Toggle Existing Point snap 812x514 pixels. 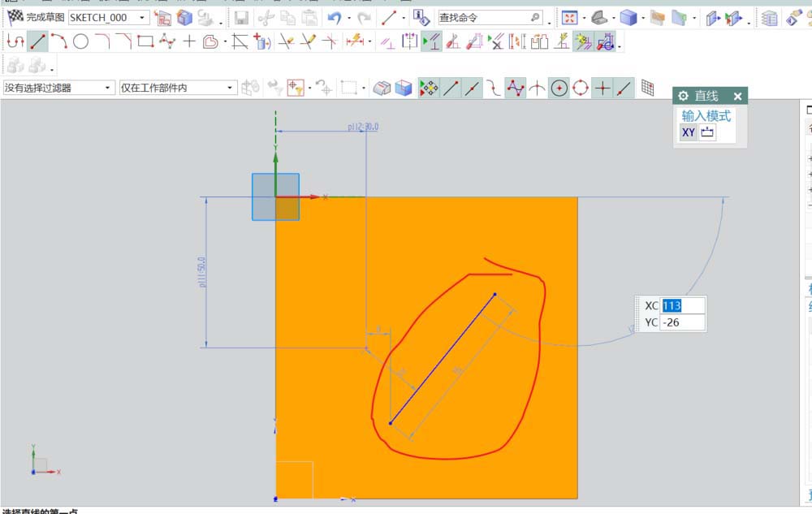[x=603, y=88]
